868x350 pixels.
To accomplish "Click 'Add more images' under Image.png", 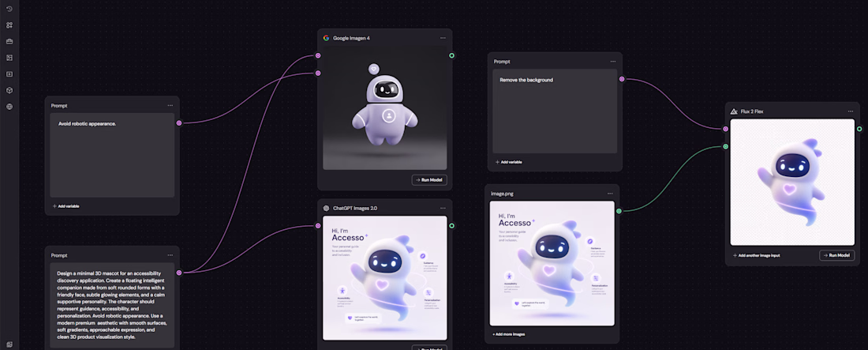I will pos(509,334).
